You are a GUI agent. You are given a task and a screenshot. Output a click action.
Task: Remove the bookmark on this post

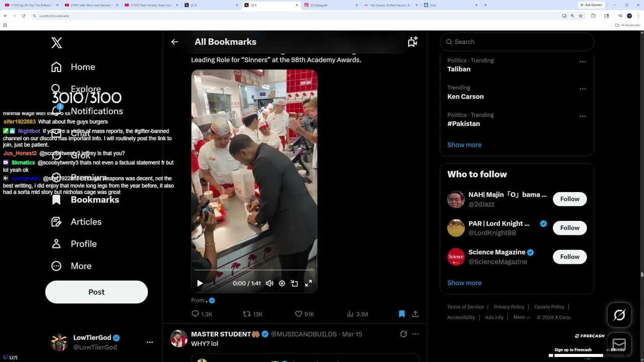coord(401,314)
